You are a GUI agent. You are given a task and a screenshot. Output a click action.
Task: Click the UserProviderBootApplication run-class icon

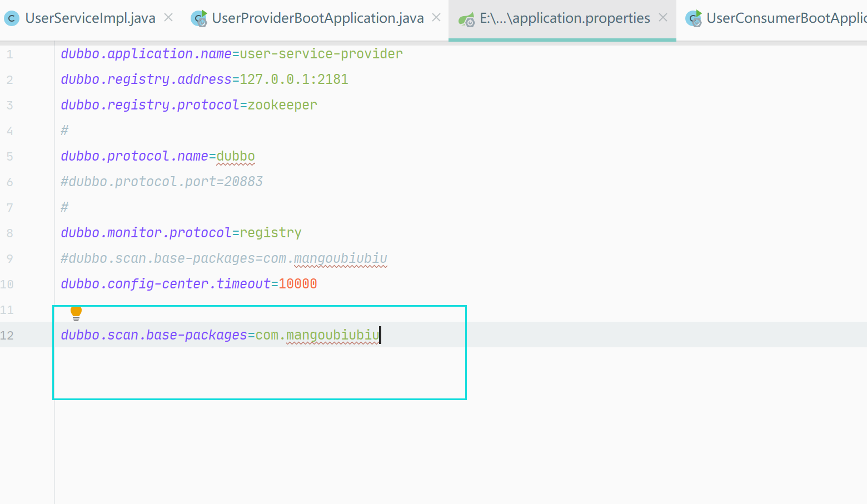click(x=199, y=19)
